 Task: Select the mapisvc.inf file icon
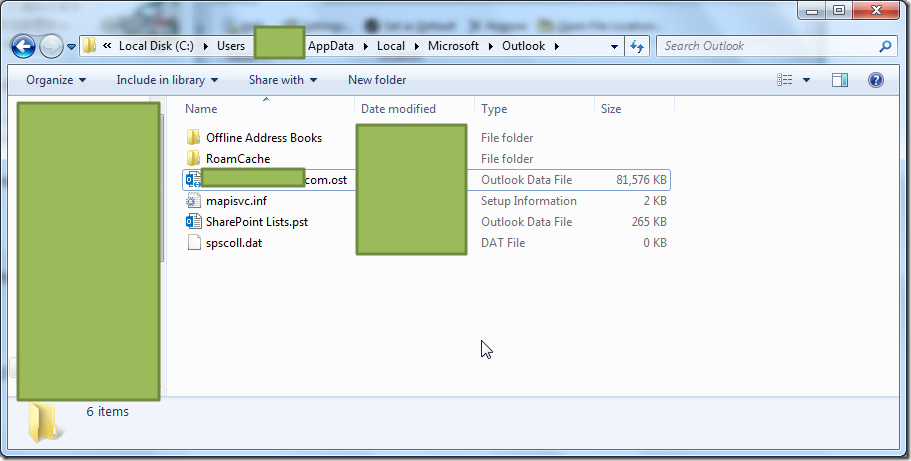pyautogui.click(x=193, y=201)
